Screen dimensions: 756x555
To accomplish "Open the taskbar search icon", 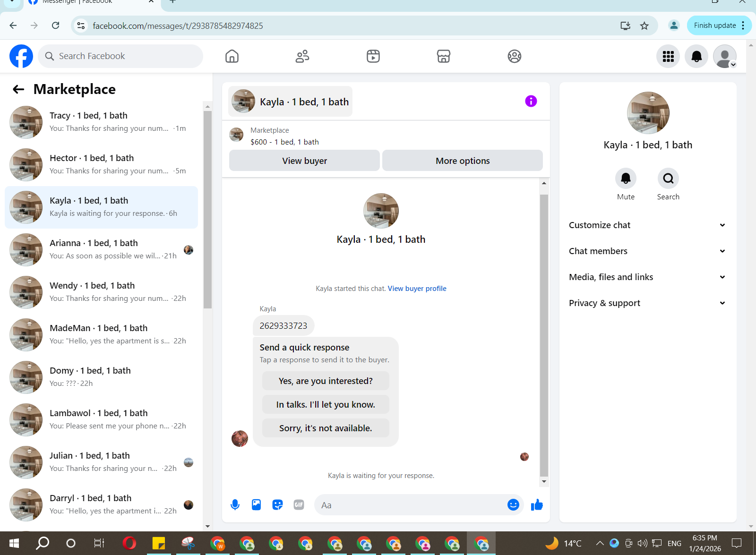I will click(43, 543).
